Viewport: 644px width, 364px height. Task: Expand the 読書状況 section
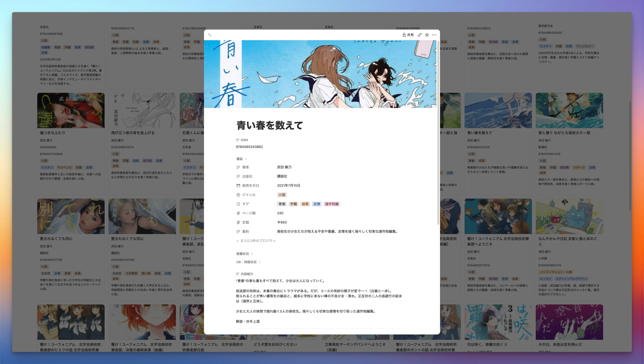[245, 254]
